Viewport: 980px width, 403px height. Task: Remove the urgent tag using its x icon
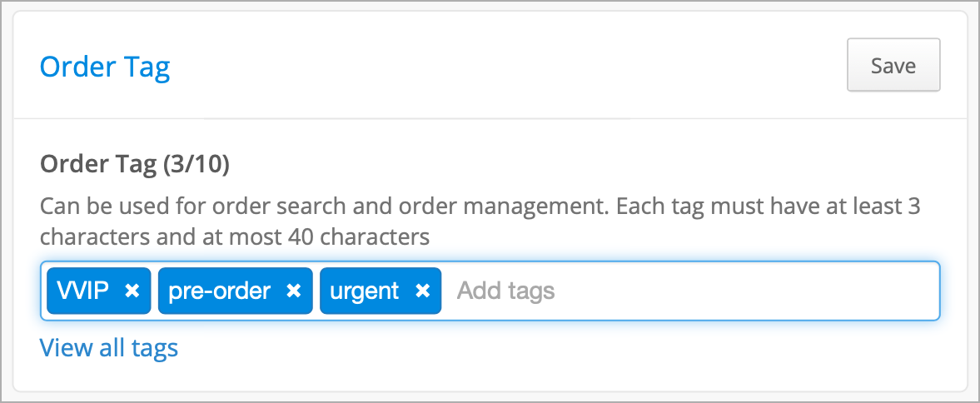pyautogui.click(x=423, y=291)
